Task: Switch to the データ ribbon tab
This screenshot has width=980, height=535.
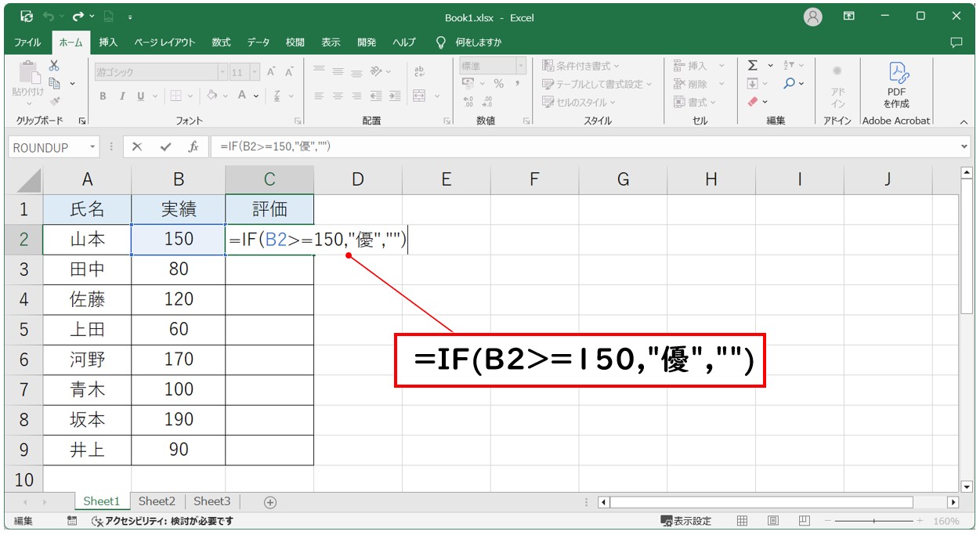Action: pyautogui.click(x=259, y=42)
